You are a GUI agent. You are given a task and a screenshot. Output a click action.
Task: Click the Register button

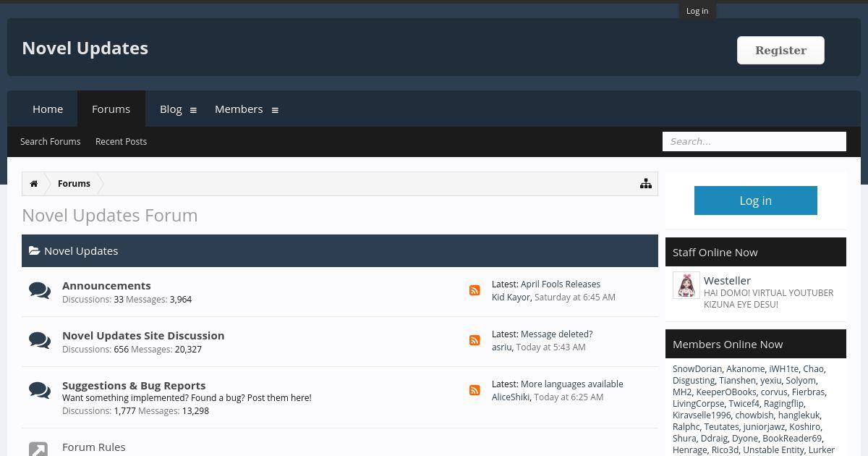point(780,51)
